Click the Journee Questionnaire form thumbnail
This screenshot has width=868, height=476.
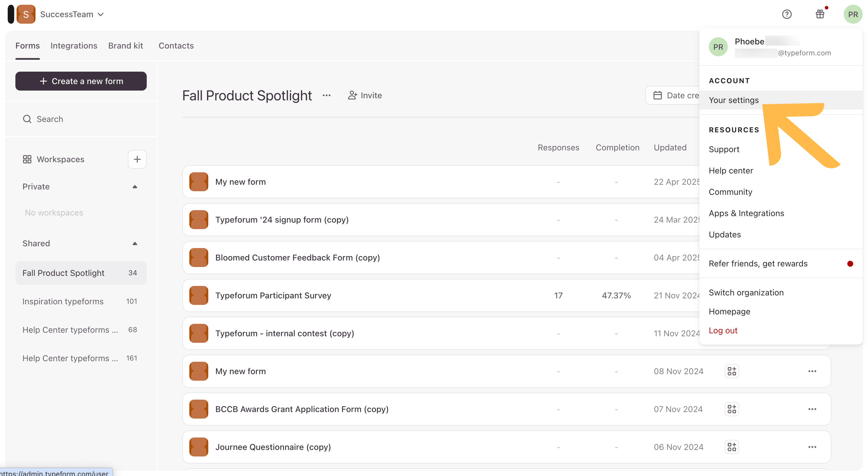tap(199, 447)
